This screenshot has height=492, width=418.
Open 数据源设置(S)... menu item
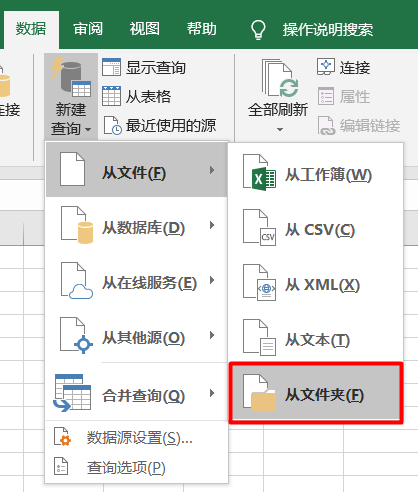click(x=137, y=438)
